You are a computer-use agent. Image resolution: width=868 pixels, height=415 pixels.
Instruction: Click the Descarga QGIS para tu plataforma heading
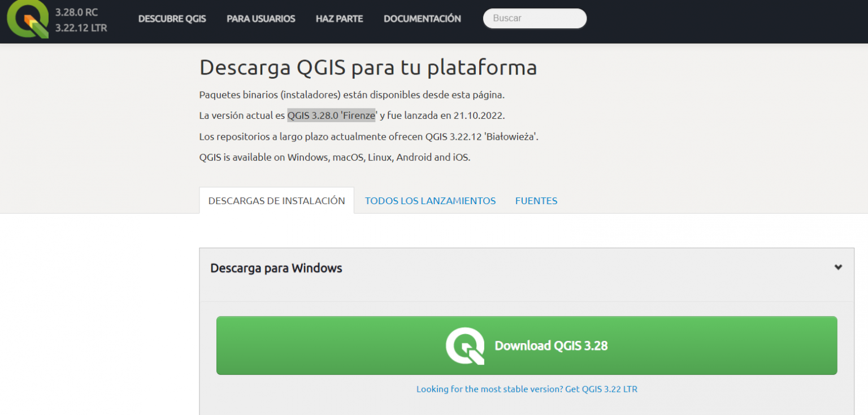(x=368, y=67)
